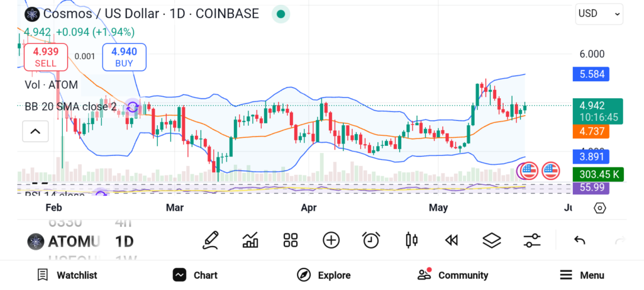
Task: Tap the ATOM coin icon in bottom toolbar
Action: (36, 242)
